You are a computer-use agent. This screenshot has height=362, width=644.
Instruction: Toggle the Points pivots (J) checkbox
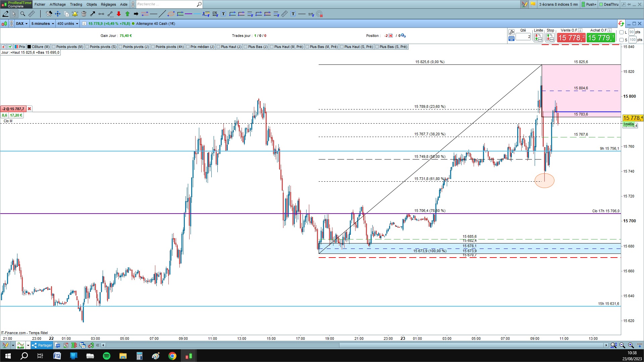(x=120, y=47)
